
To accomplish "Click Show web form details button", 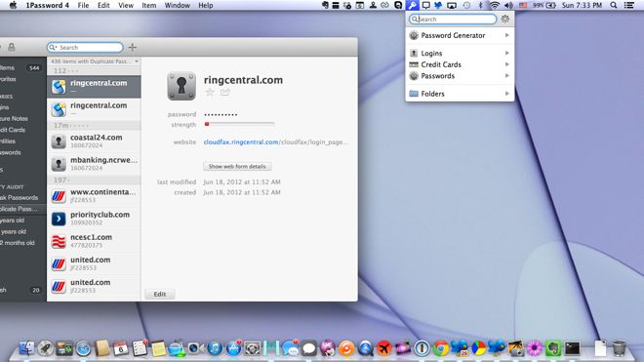I will coord(237,167).
